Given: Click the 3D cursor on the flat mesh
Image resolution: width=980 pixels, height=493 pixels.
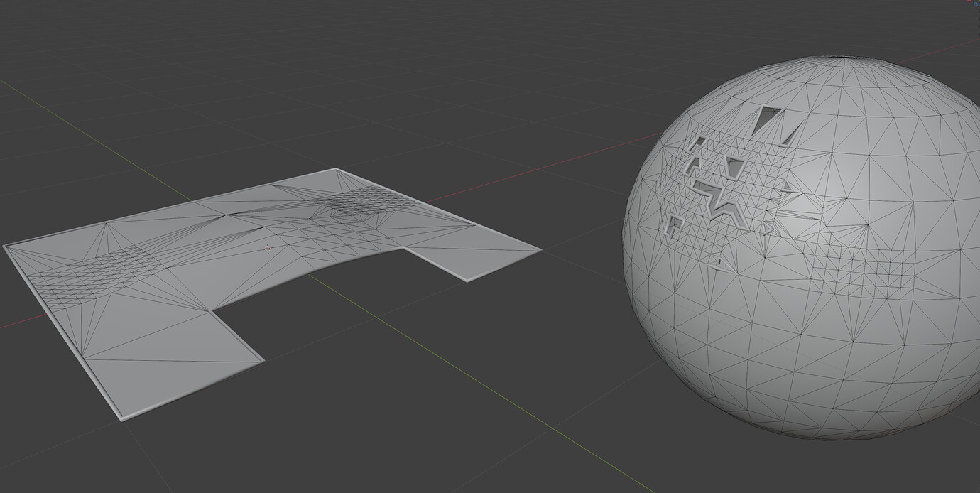Looking at the screenshot, I should pyautogui.click(x=268, y=248).
